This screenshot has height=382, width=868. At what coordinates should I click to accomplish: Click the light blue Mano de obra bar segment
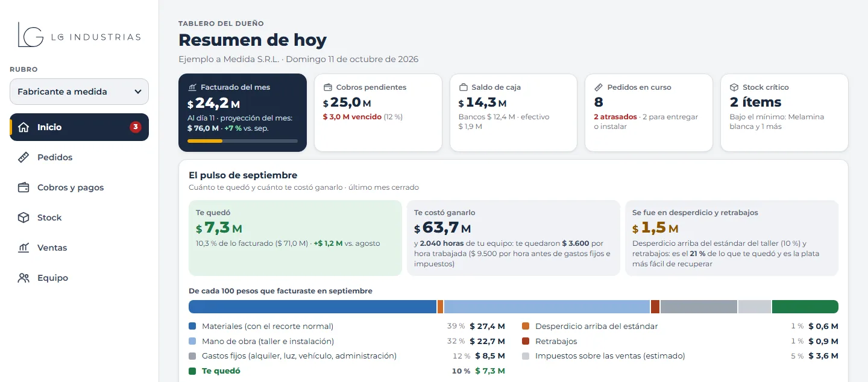[547, 307]
